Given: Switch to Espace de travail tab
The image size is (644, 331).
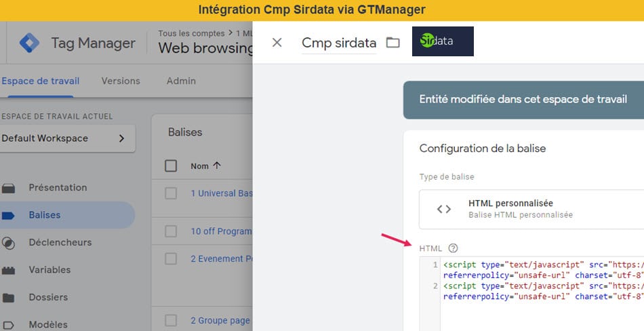Looking at the screenshot, I should (x=40, y=81).
